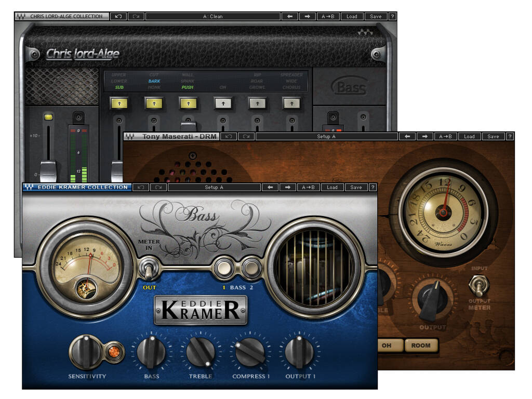The width and height of the screenshot is (532, 399).
Task: Open help in the Chris Lord-Alge window
Action: click(x=392, y=16)
